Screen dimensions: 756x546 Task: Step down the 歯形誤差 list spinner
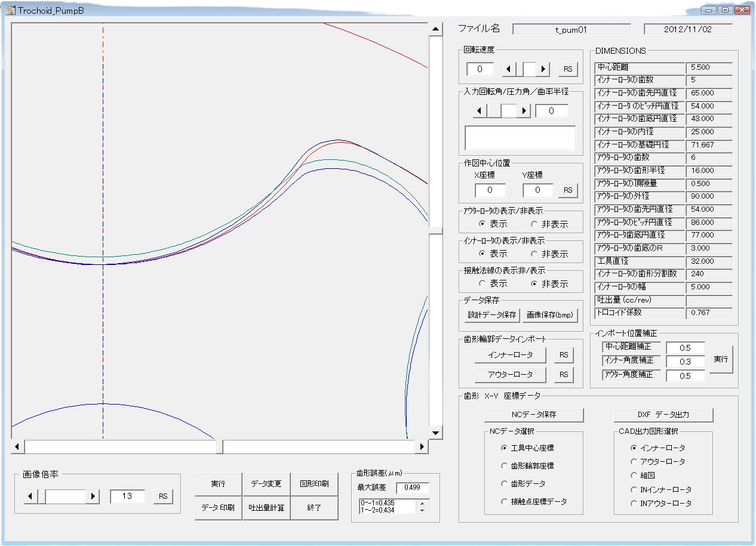[x=423, y=510]
